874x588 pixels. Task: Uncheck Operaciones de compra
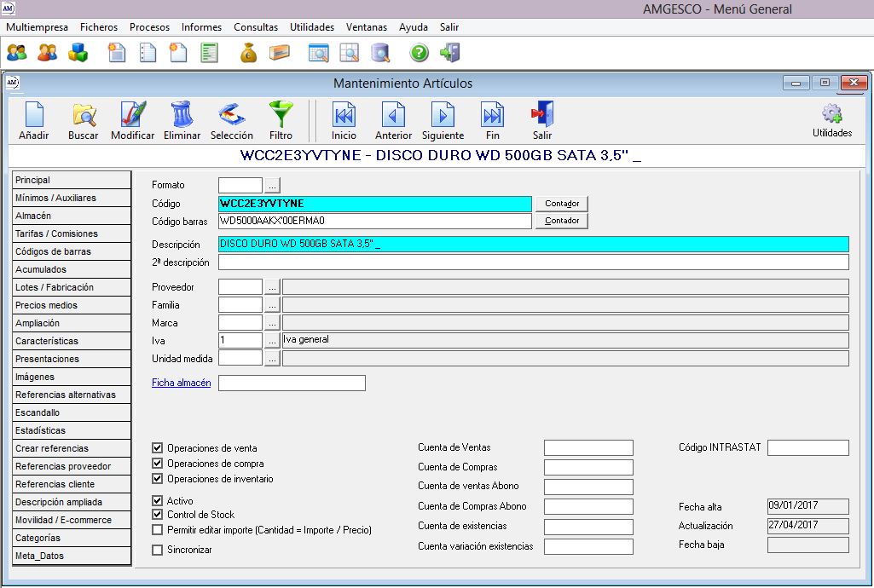(x=157, y=464)
